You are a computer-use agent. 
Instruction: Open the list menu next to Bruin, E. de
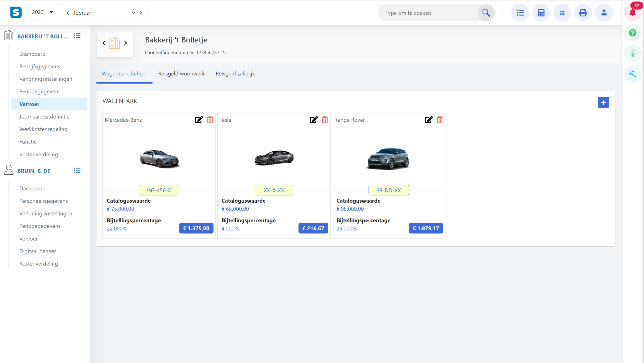pos(77,171)
